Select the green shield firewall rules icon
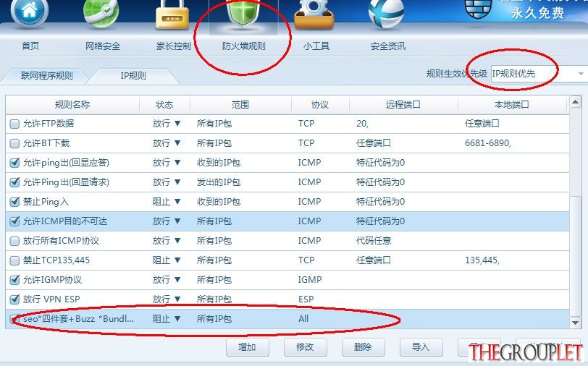The image size is (588, 366). click(x=243, y=14)
